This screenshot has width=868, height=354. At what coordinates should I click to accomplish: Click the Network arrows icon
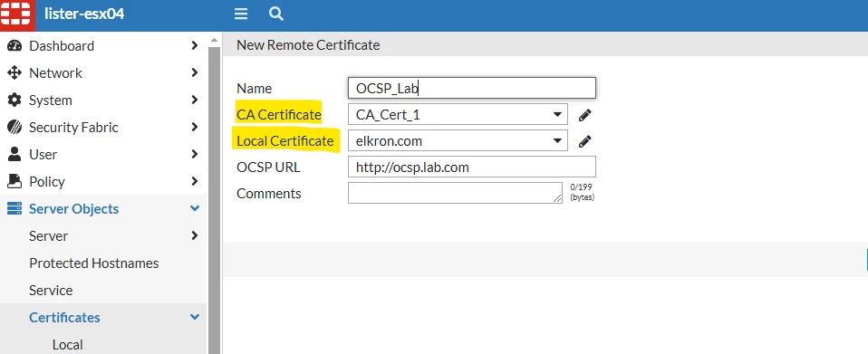tap(14, 73)
